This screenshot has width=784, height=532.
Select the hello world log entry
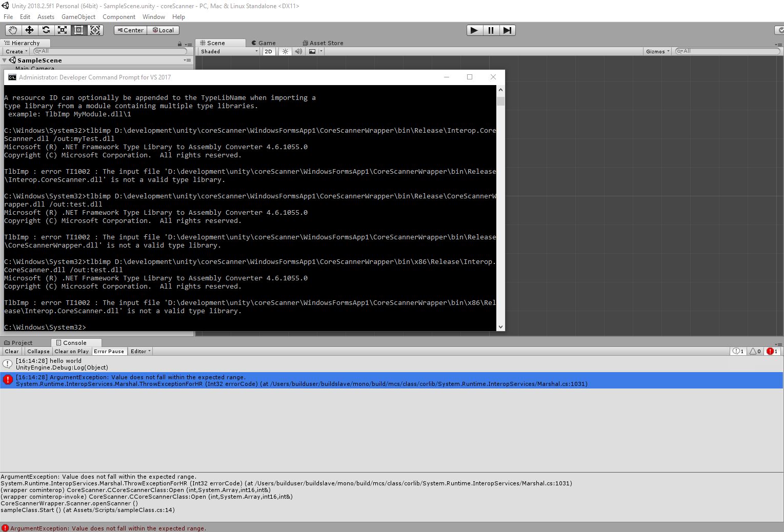coord(392,364)
